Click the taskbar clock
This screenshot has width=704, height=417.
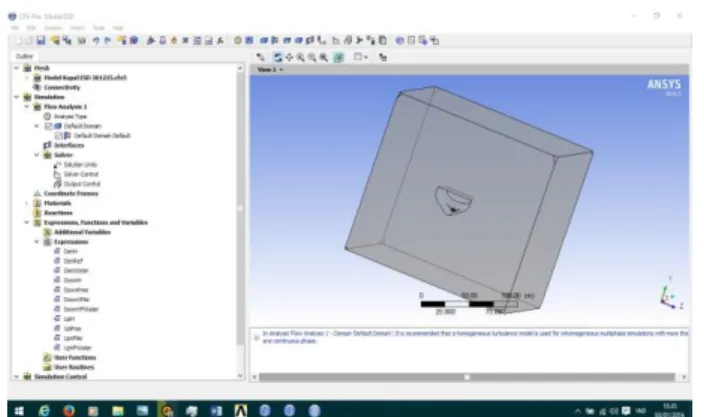pyautogui.click(x=669, y=410)
